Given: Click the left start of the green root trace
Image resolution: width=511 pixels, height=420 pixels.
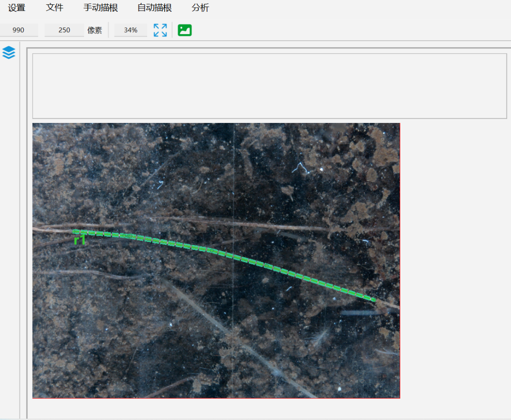Looking at the screenshot, I should point(74,231).
